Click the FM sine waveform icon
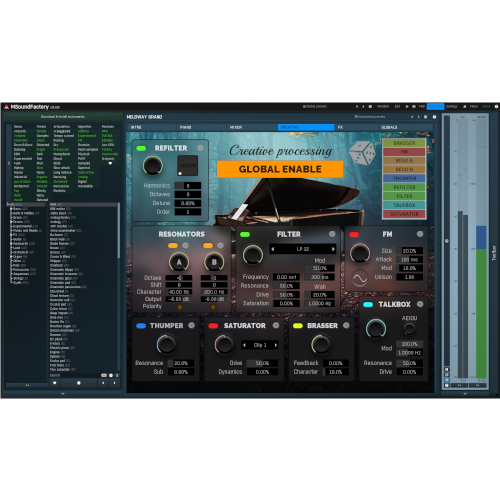 pyautogui.click(x=360, y=278)
